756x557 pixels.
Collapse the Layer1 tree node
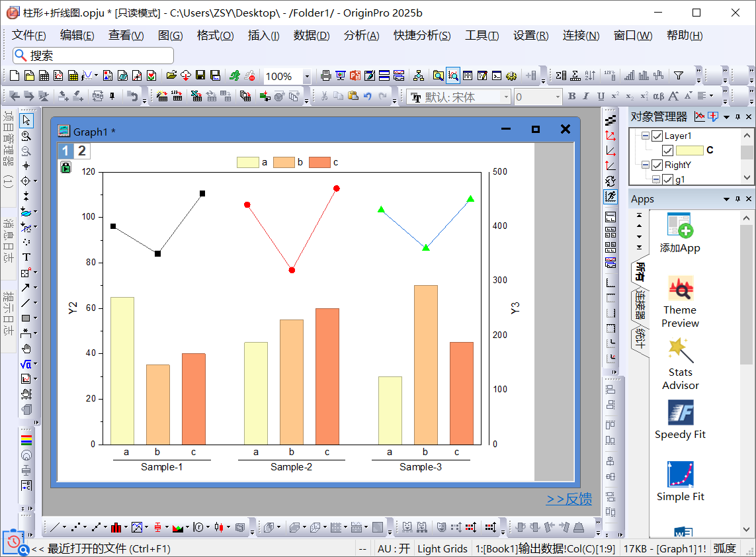point(645,136)
